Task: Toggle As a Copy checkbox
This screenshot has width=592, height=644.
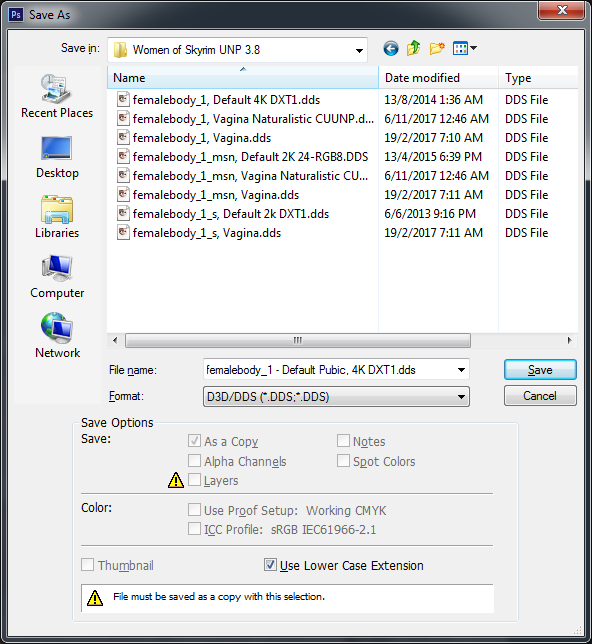Action: coord(194,441)
